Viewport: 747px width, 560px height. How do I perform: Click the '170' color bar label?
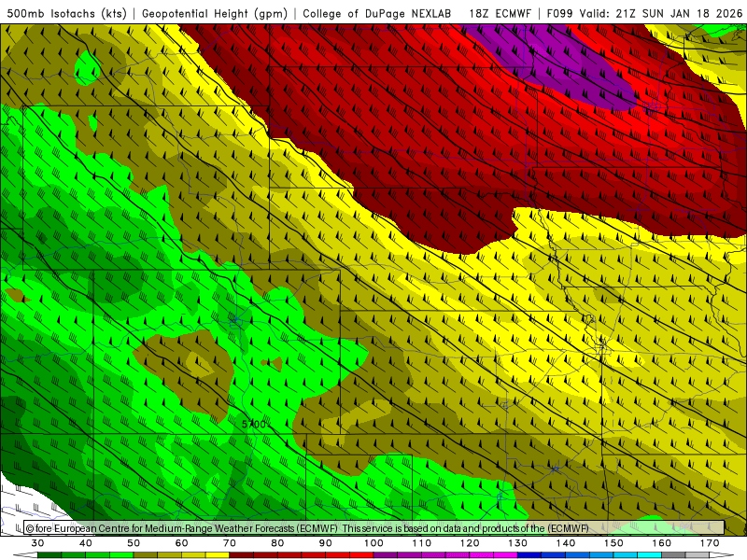point(710,543)
